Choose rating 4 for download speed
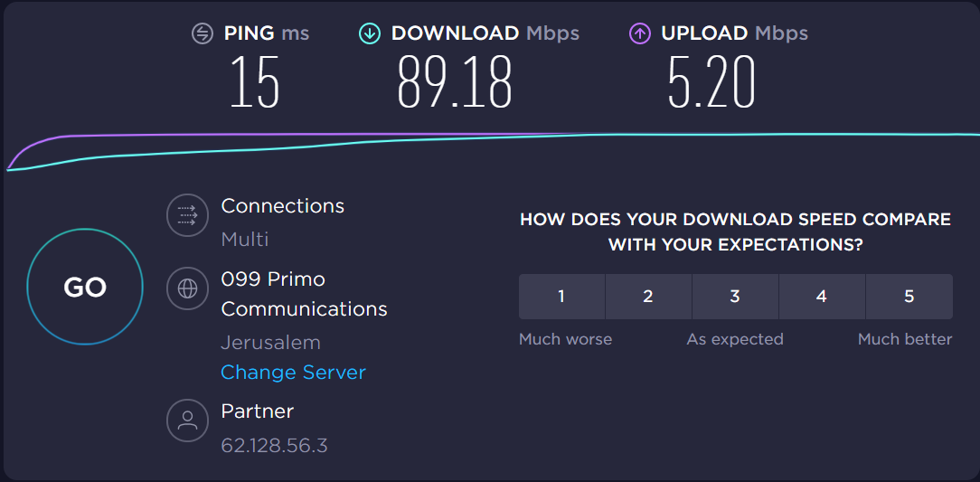The width and height of the screenshot is (980, 482). point(822,297)
